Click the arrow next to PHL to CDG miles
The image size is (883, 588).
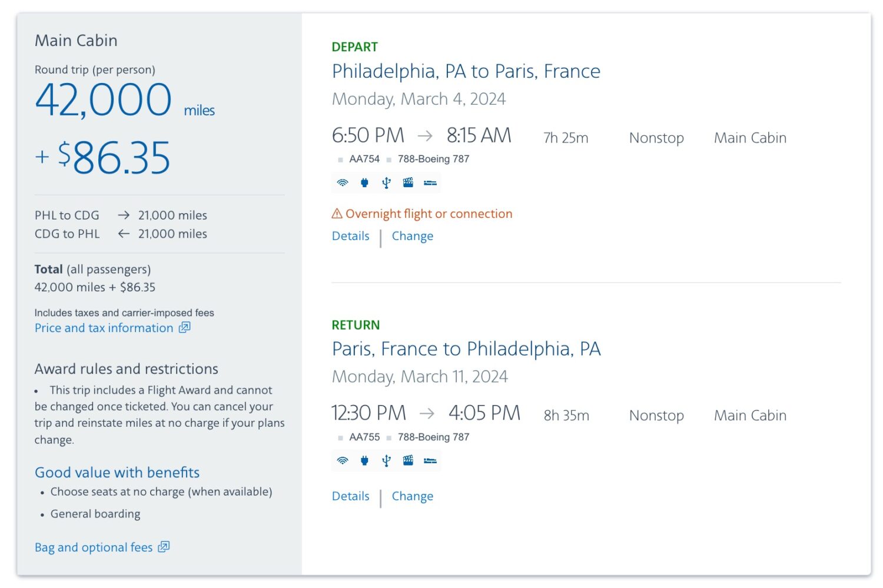[124, 215]
